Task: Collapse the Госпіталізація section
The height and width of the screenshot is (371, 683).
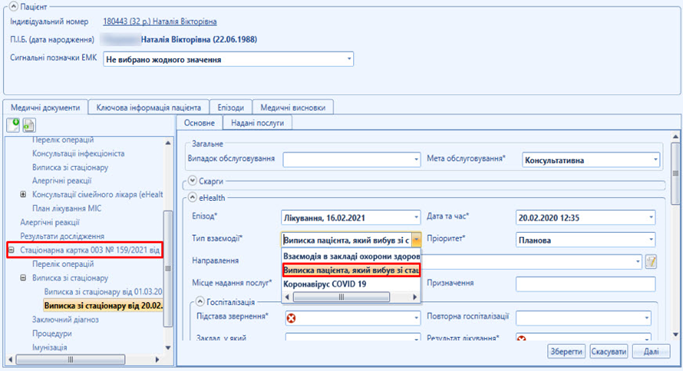Action: click(x=199, y=301)
